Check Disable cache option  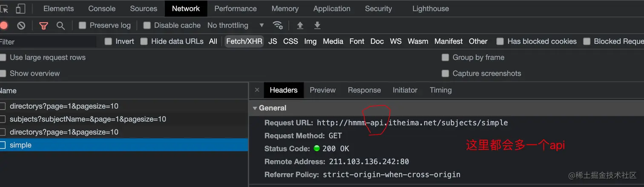coord(147,26)
